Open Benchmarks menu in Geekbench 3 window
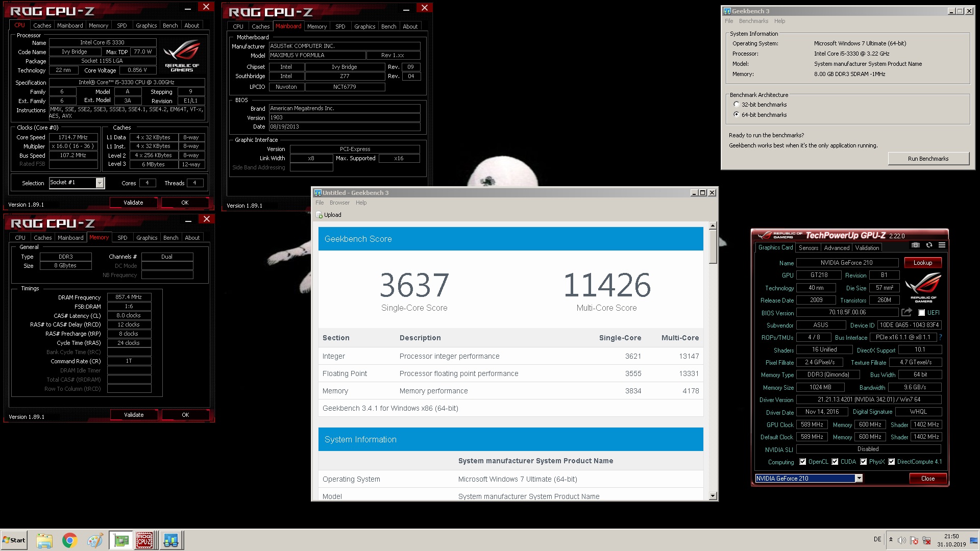980x551 pixels. 753,21
